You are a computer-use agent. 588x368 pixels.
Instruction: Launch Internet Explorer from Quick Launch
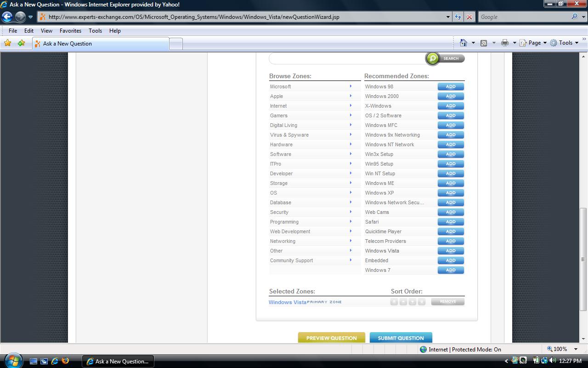tap(55, 361)
